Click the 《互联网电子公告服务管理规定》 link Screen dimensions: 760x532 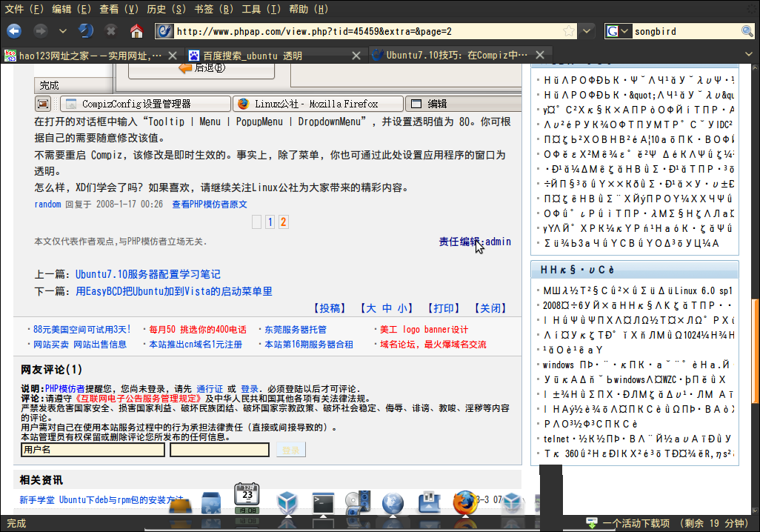(137, 399)
